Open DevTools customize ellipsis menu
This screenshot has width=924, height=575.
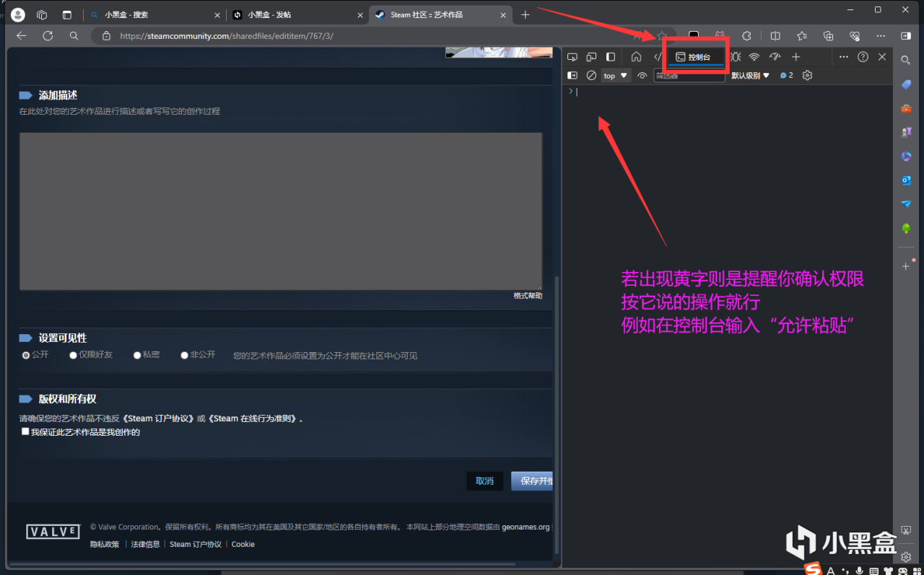843,57
